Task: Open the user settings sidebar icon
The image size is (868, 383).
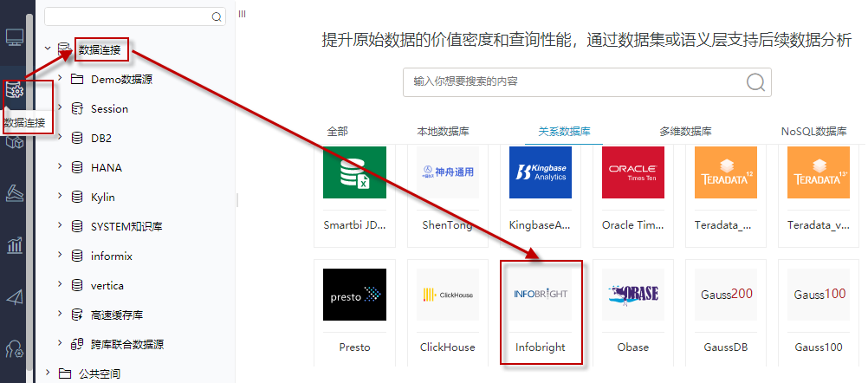Action: 15,349
